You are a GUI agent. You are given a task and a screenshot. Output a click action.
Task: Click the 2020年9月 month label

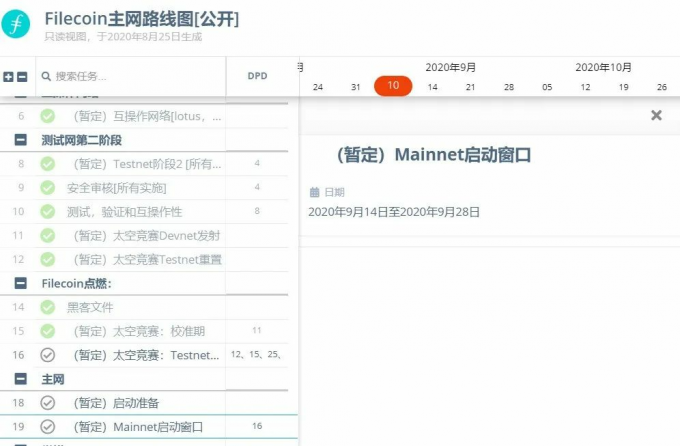point(451,67)
